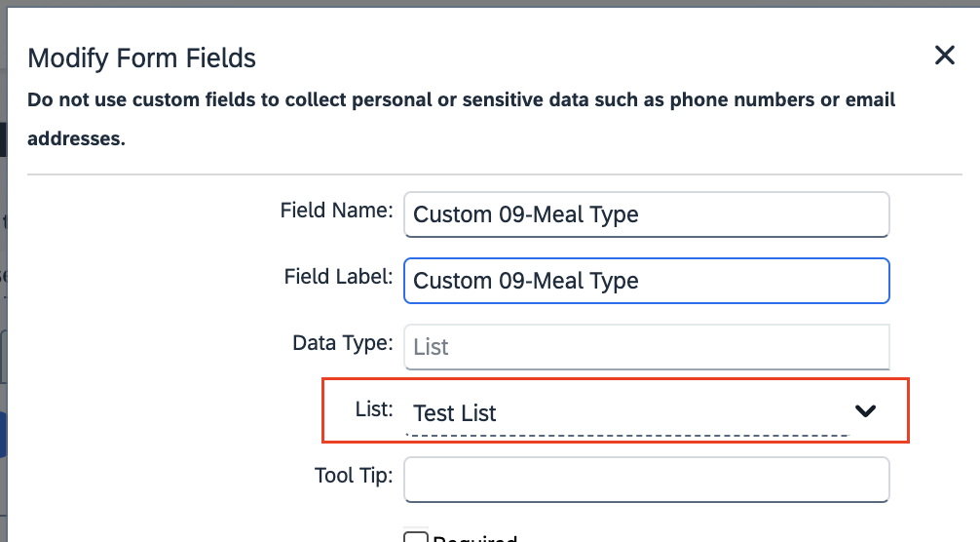Click the "Data Type:" label
Screen dimensions: 980x542
[342, 342]
